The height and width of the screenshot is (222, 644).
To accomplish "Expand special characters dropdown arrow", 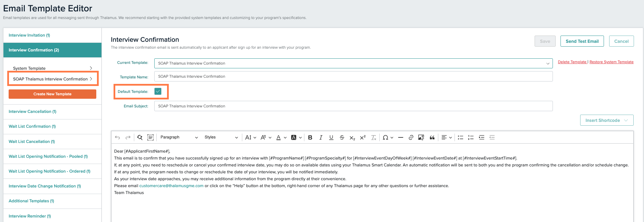I will [392, 137].
